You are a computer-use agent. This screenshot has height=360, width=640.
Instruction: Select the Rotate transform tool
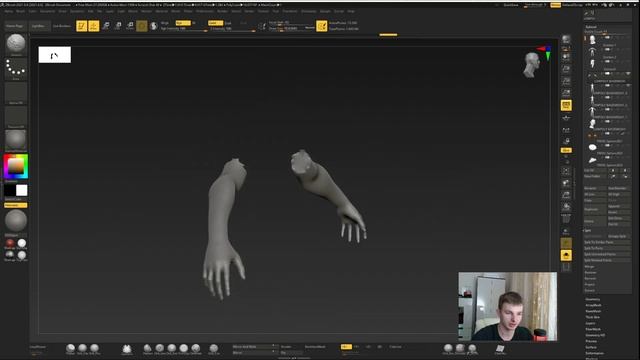pyautogui.click(x=130, y=26)
